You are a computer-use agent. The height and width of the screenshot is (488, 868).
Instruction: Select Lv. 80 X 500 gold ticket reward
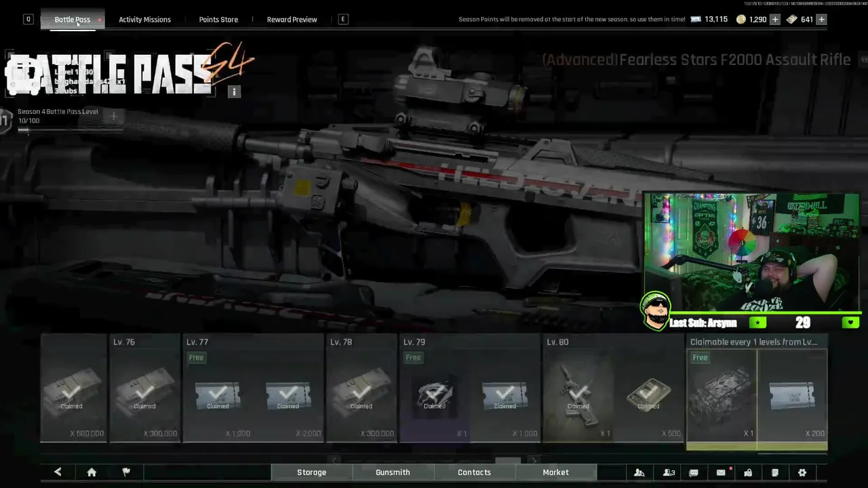point(648,396)
